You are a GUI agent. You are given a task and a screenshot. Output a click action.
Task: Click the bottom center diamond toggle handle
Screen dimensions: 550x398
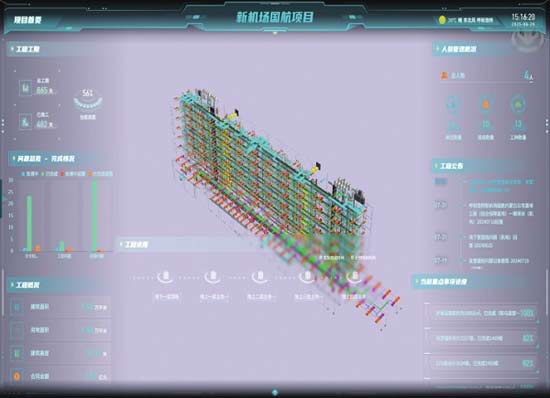point(275,392)
